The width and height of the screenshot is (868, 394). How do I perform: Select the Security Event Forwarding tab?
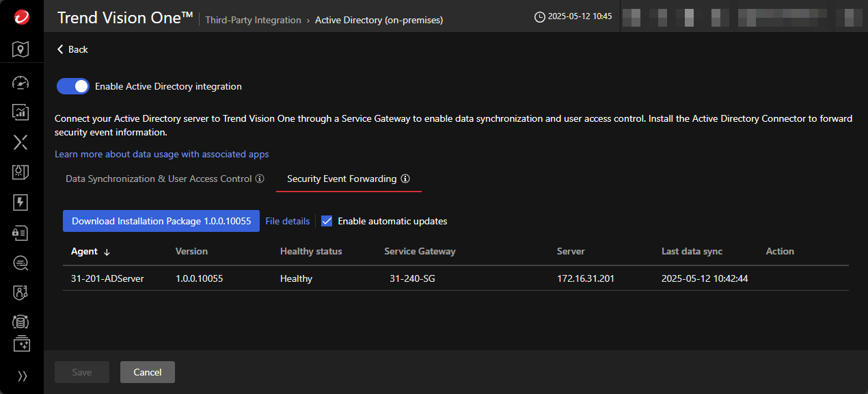(342, 179)
